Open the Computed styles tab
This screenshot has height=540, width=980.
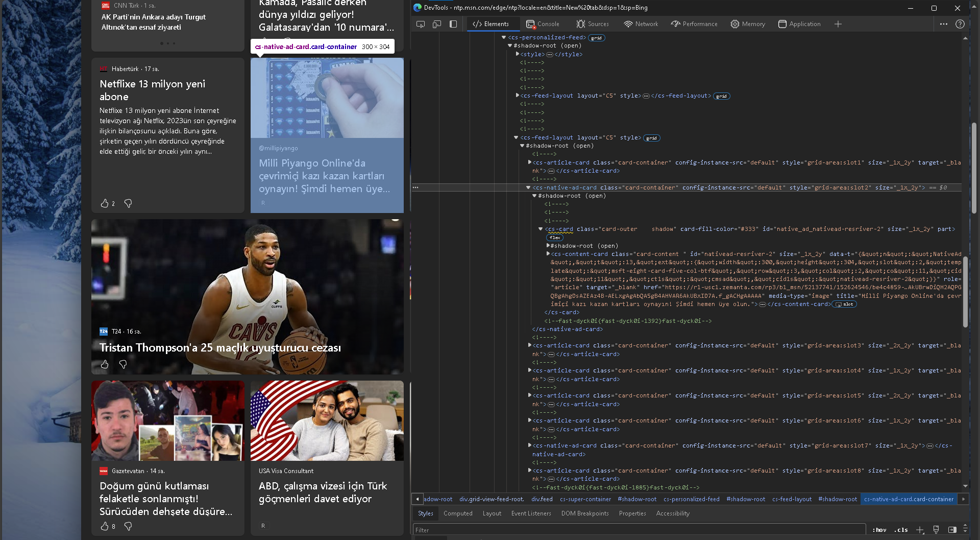tap(457, 513)
